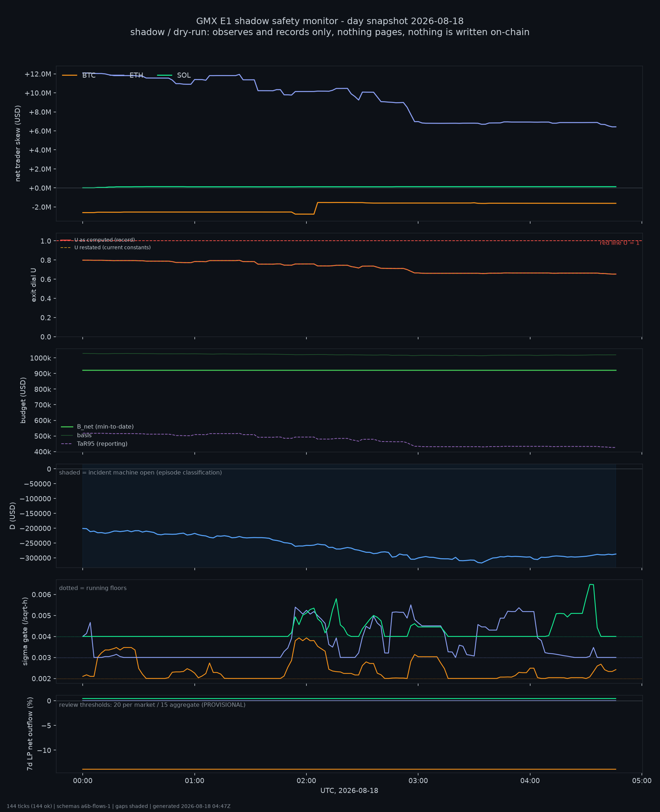660x812 pixels.
Task: Click the '500k' budget tick label
Action: [x=42, y=436]
